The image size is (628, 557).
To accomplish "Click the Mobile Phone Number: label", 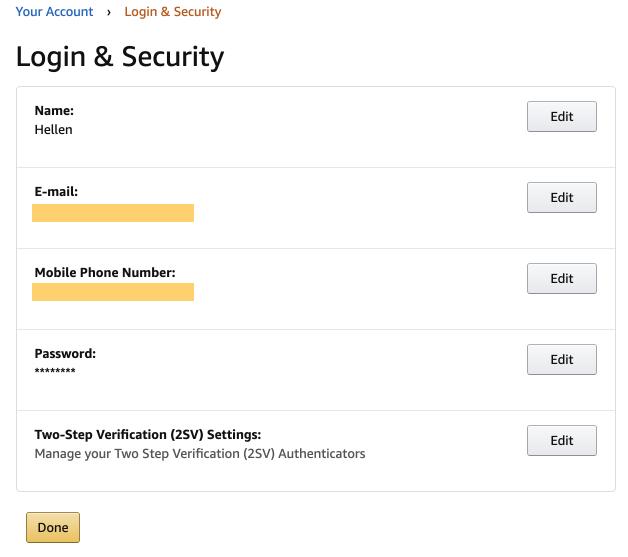I will pos(105,272).
